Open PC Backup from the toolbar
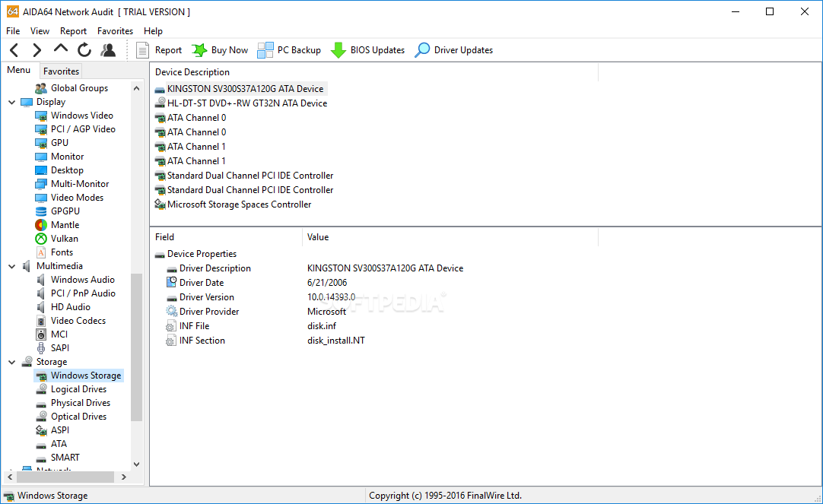The height and width of the screenshot is (504, 823). (x=289, y=50)
